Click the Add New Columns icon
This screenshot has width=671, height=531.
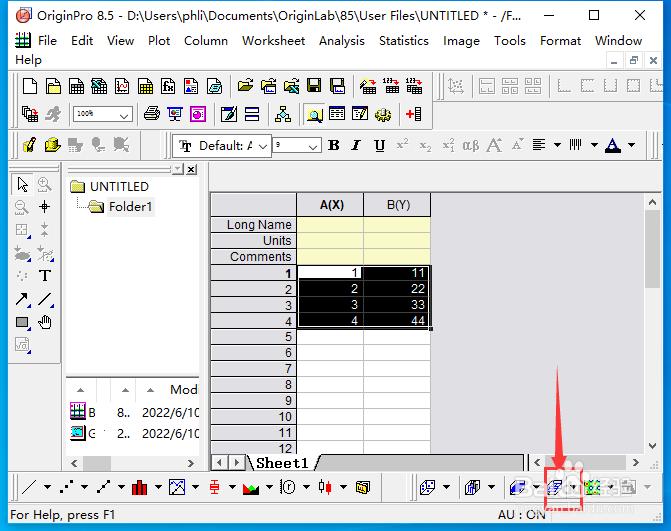(413, 114)
